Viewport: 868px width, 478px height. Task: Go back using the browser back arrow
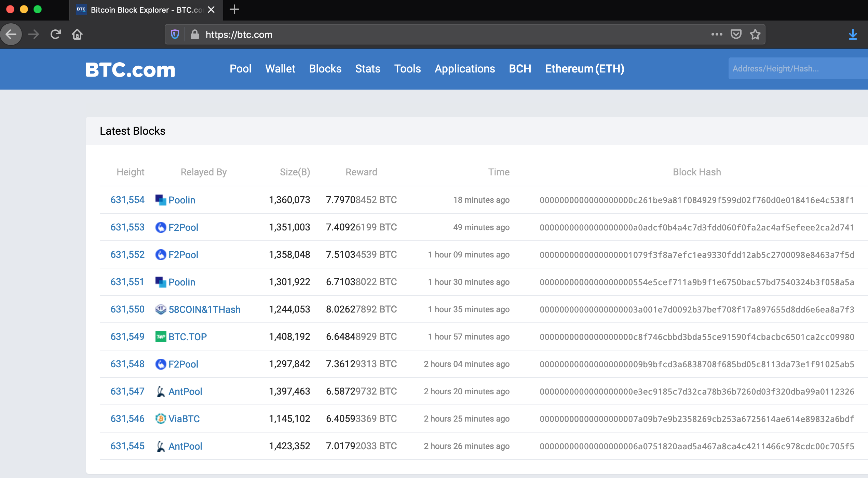click(11, 34)
